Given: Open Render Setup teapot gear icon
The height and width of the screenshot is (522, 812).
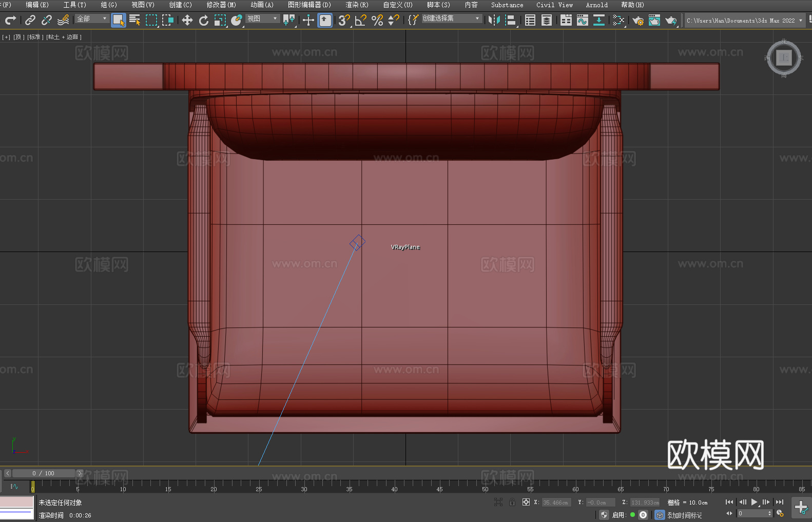Looking at the screenshot, I should (638, 20).
